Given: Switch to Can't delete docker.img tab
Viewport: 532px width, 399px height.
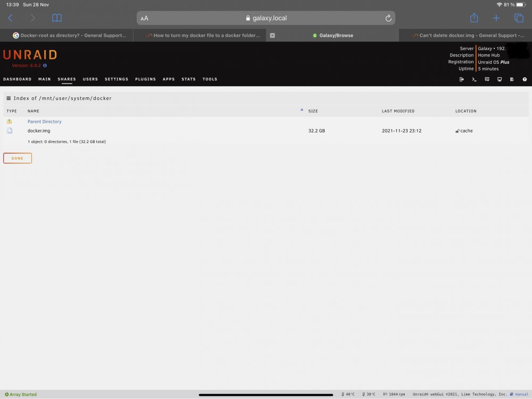Looking at the screenshot, I should 468,35.
